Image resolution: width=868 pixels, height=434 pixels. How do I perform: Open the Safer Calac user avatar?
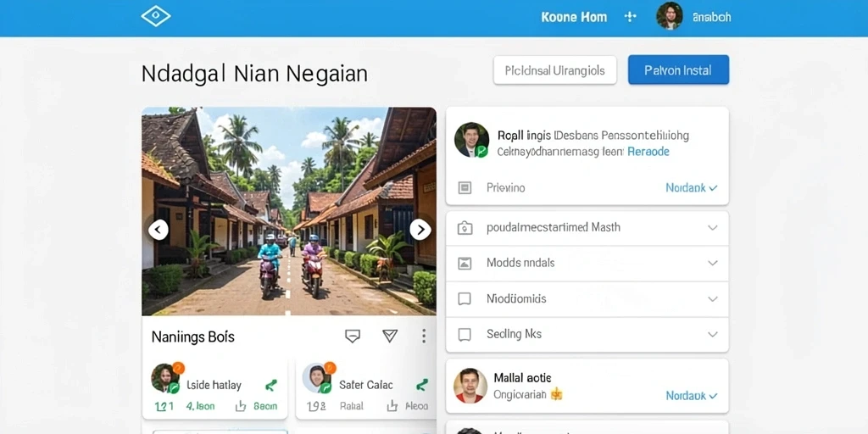pyautogui.click(x=317, y=378)
